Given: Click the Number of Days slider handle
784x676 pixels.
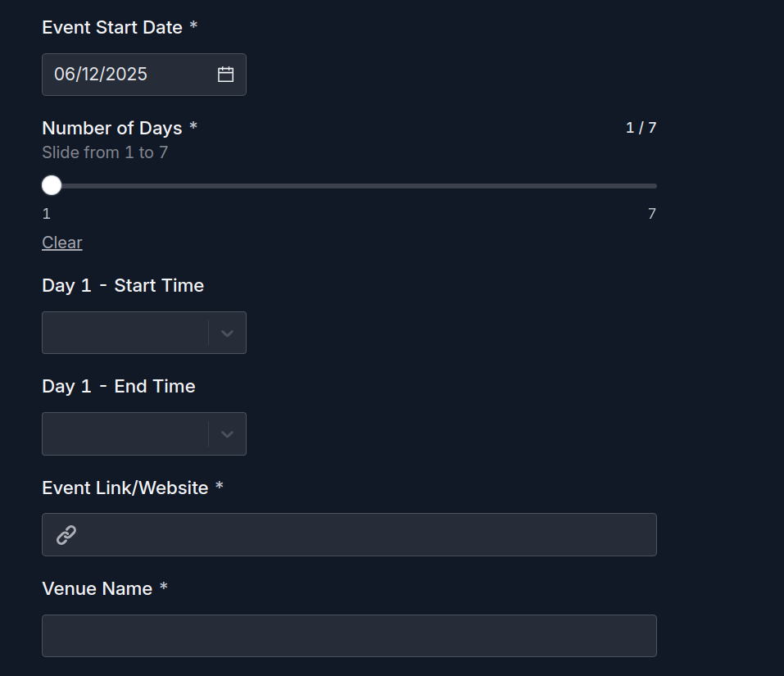Looking at the screenshot, I should (x=52, y=186).
